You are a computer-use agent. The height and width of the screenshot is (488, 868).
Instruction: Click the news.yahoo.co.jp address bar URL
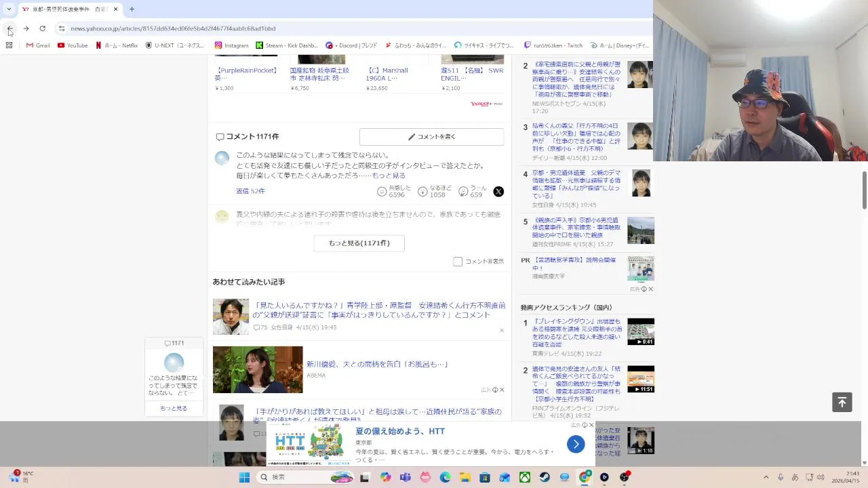point(173,28)
